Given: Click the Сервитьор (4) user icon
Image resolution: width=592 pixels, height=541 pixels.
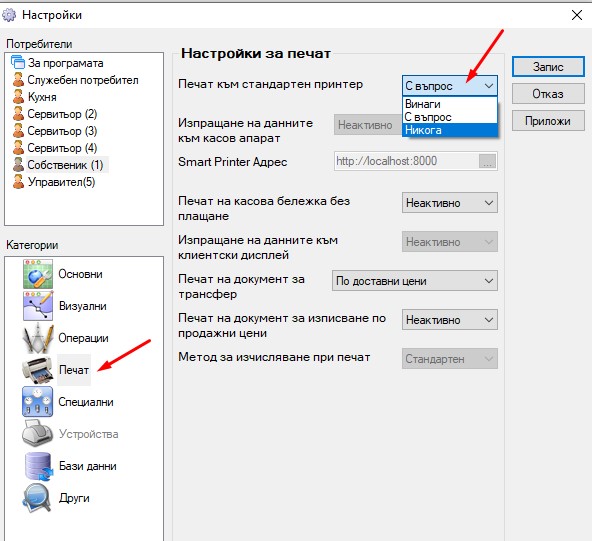Looking at the screenshot, I should [18, 148].
